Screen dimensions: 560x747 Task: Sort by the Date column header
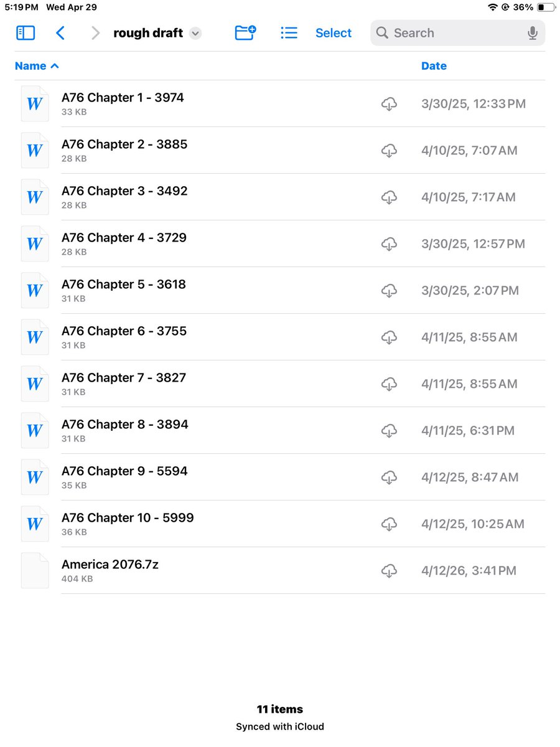coord(434,66)
